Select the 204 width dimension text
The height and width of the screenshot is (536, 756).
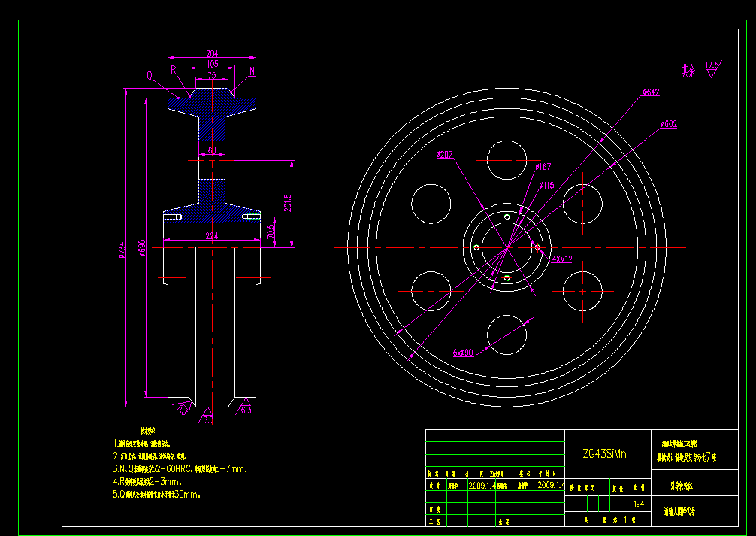[212, 53]
